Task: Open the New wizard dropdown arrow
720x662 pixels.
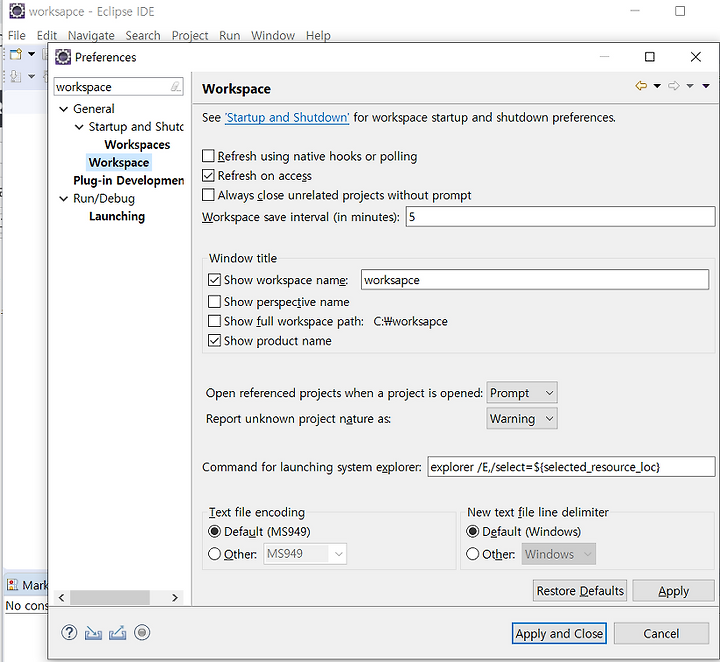Action: click(x=31, y=54)
